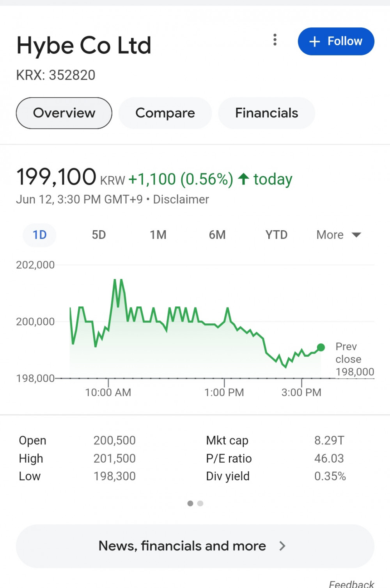Click the plus icon in the Follow button

pos(314,41)
